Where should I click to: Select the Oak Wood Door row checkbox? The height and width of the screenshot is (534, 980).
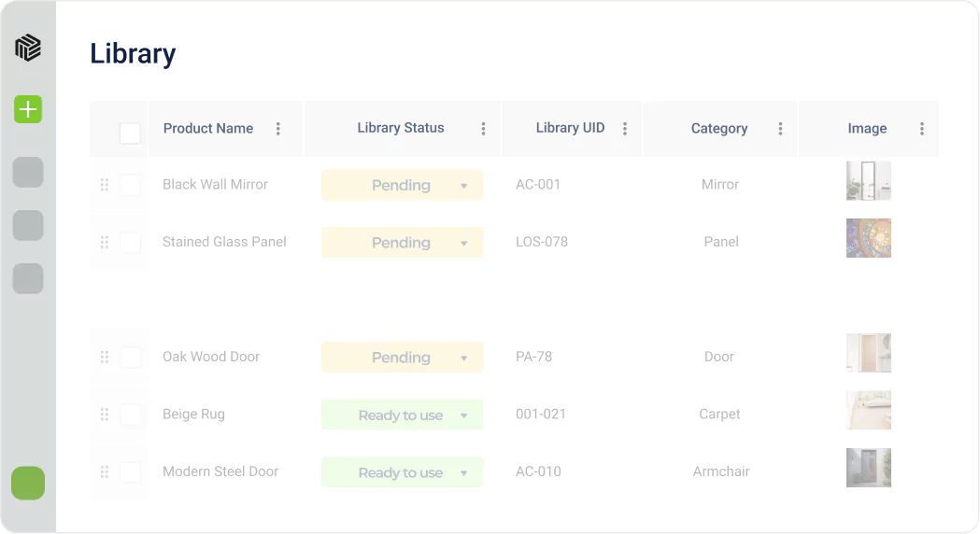(130, 358)
